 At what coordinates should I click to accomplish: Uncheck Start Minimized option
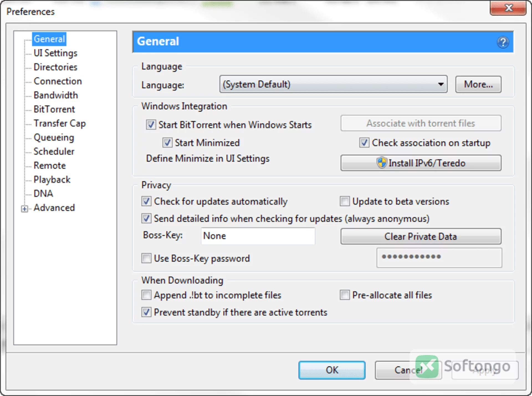coord(167,143)
